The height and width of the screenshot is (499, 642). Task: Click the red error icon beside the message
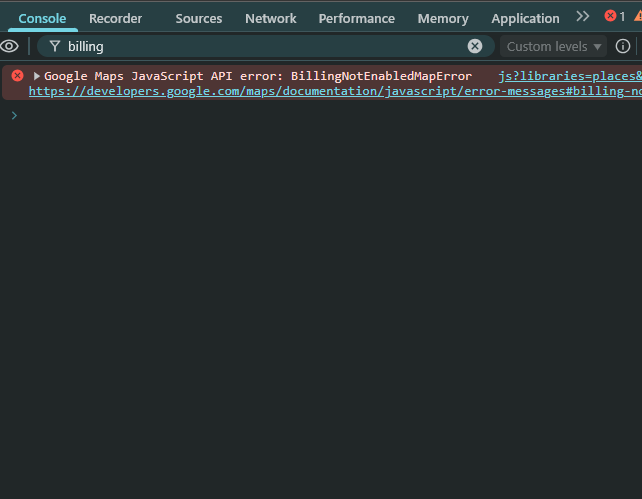(17, 76)
